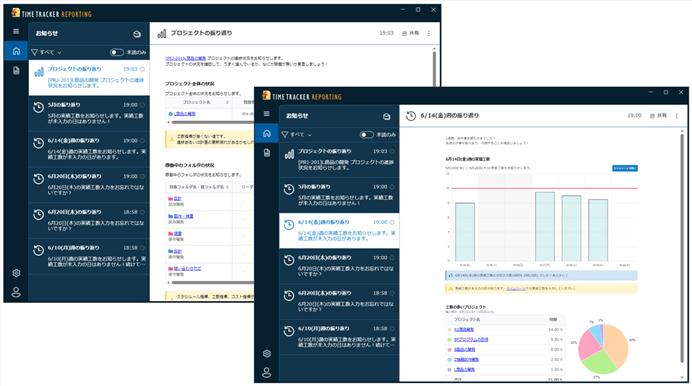Open 5月の振り返り notification in back window list
This screenshot has height=386, width=692.
(x=89, y=113)
